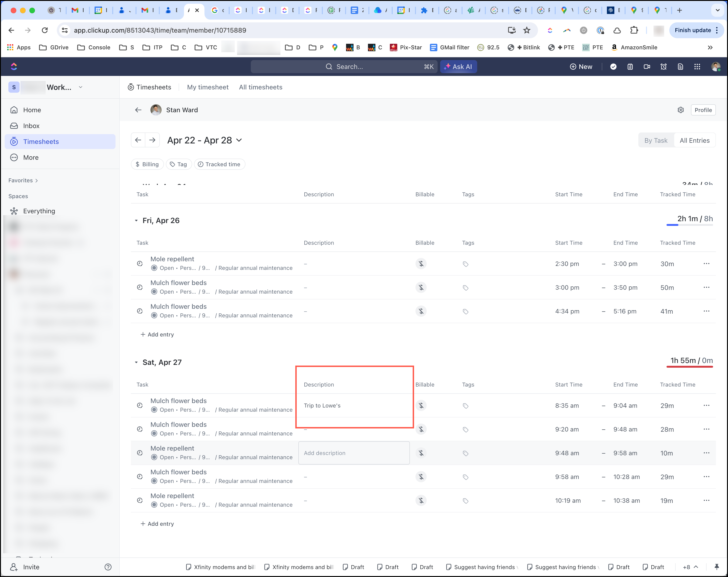Open more options for 41m Mulch flower beds entry
This screenshot has width=728, height=577.
pyautogui.click(x=706, y=311)
